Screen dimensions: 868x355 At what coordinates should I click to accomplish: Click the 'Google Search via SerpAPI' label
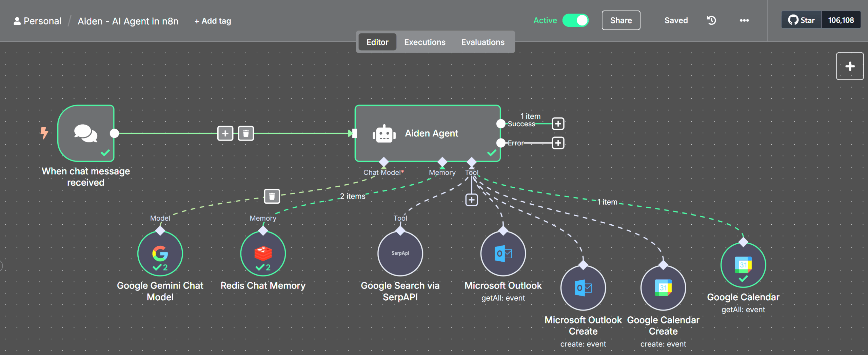(x=400, y=291)
